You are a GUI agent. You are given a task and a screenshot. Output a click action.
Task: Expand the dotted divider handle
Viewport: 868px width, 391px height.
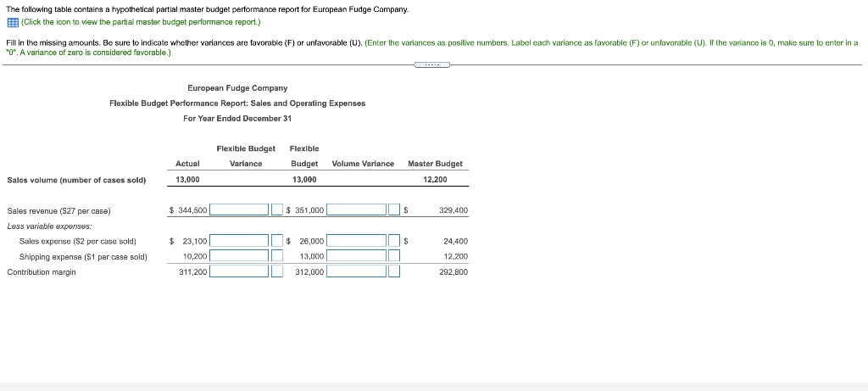[x=431, y=64]
